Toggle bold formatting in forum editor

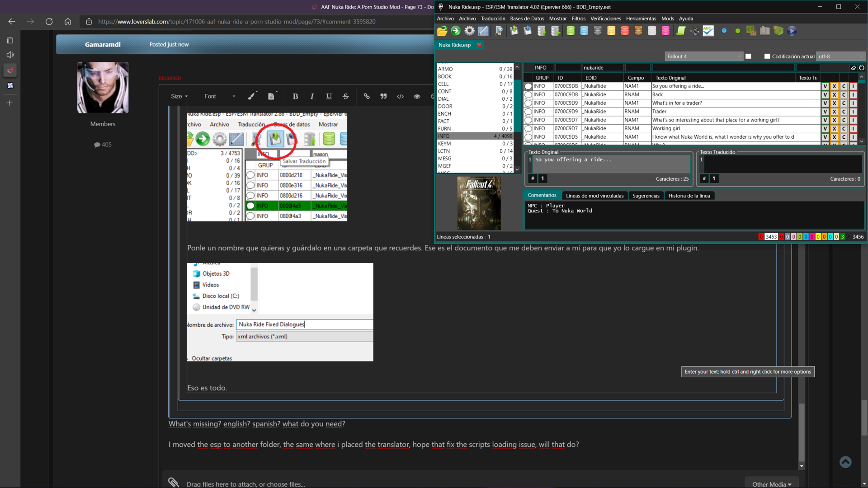click(x=295, y=96)
